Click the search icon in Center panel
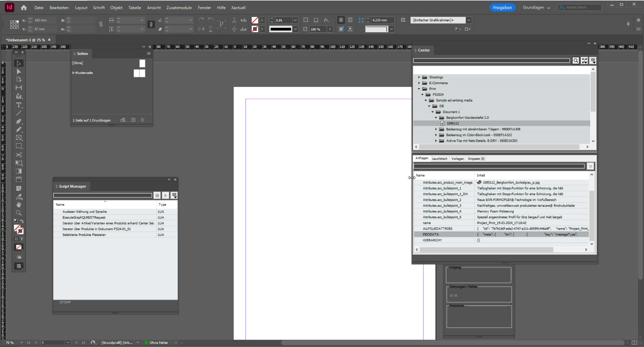Screen dimensions: 644x347 (575, 60)
